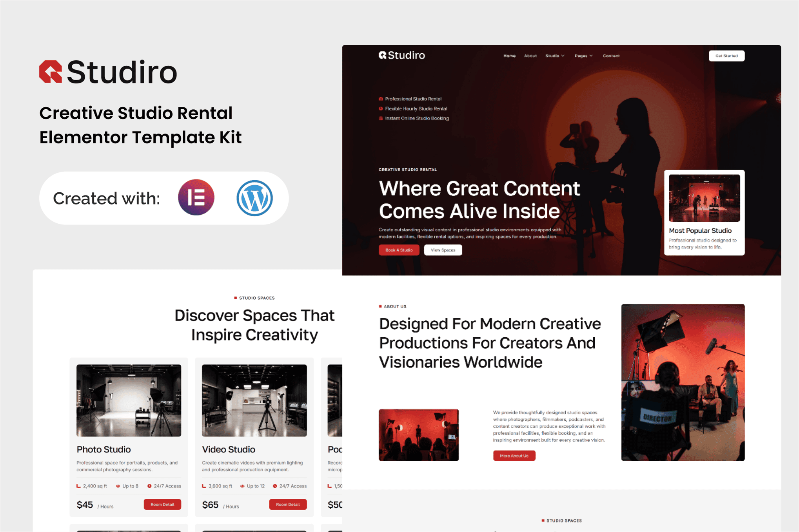Image resolution: width=799 pixels, height=532 pixels.
Task: Open Room Detail for Video Studio
Action: [x=288, y=504]
